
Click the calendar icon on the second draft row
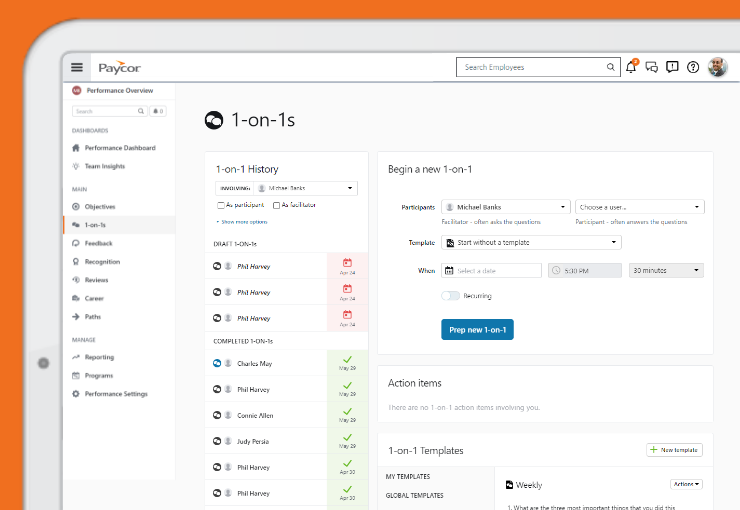coord(347,289)
